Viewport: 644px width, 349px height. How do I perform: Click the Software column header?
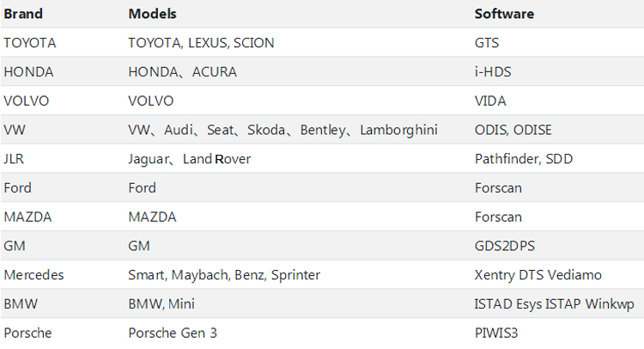coord(504,14)
